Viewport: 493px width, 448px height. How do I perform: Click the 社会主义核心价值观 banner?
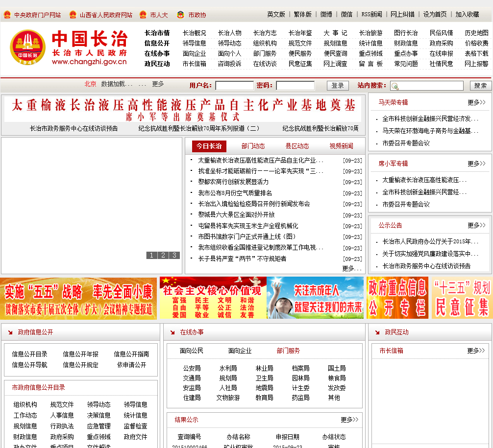pyautogui.click(x=213, y=298)
